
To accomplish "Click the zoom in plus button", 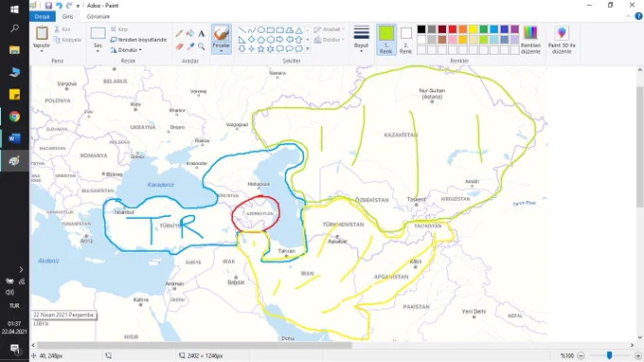I will pos(638,355).
